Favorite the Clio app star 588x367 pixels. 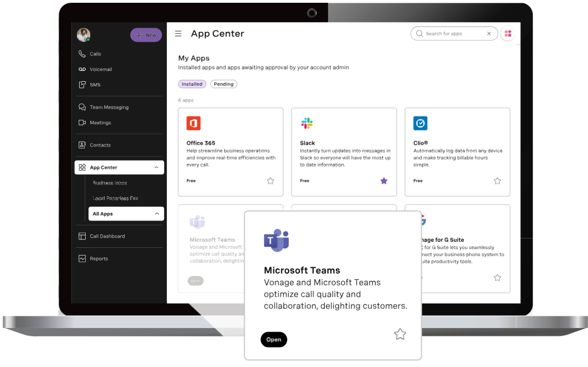[497, 181]
